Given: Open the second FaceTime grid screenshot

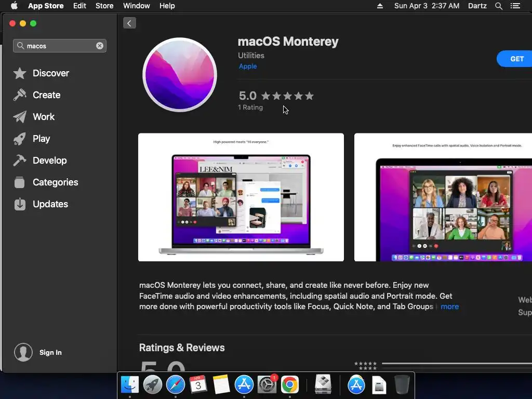Looking at the screenshot, I should pos(443,197).
